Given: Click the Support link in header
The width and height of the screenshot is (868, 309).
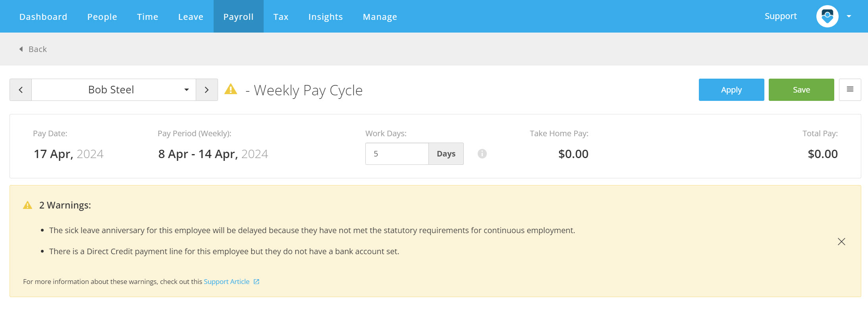Looking at the screenshot, I should [781, 16].
